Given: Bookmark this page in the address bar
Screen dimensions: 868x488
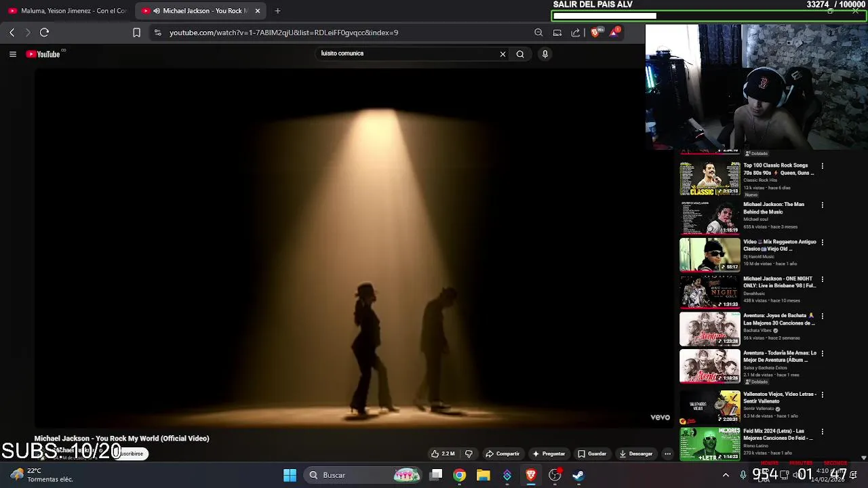Looking at the screenshot, I should [136, 33].
